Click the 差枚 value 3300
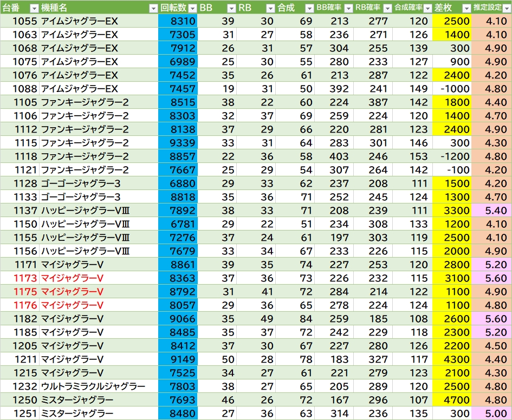This screenshot has height=420, width=512. point(457,211)
